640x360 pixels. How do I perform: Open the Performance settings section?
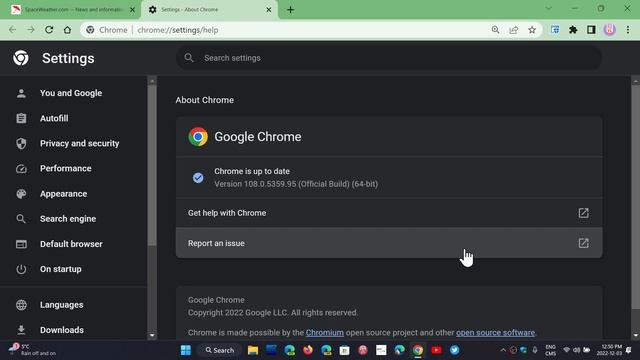[x=65, y=169]
